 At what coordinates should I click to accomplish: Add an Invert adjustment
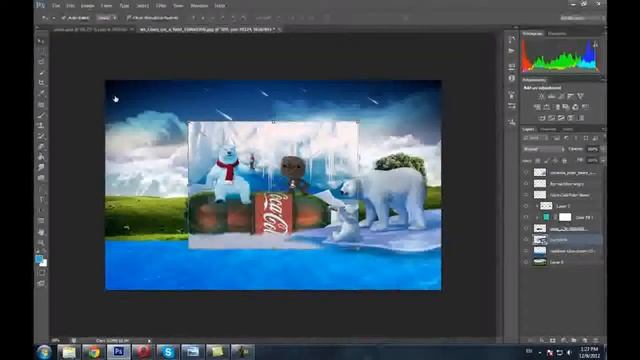pyautogui.click(x=542, y=118)
